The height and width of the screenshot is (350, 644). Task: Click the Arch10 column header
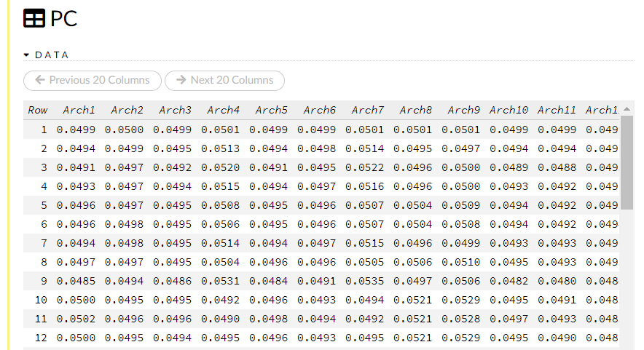tap(508, 110)
